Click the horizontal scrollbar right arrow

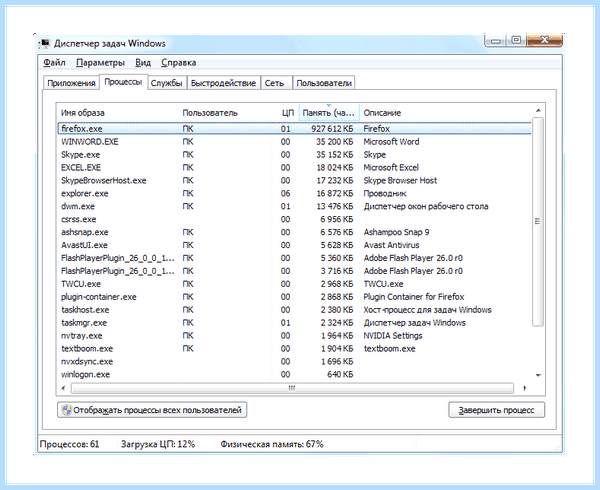[x=525, y=388]
